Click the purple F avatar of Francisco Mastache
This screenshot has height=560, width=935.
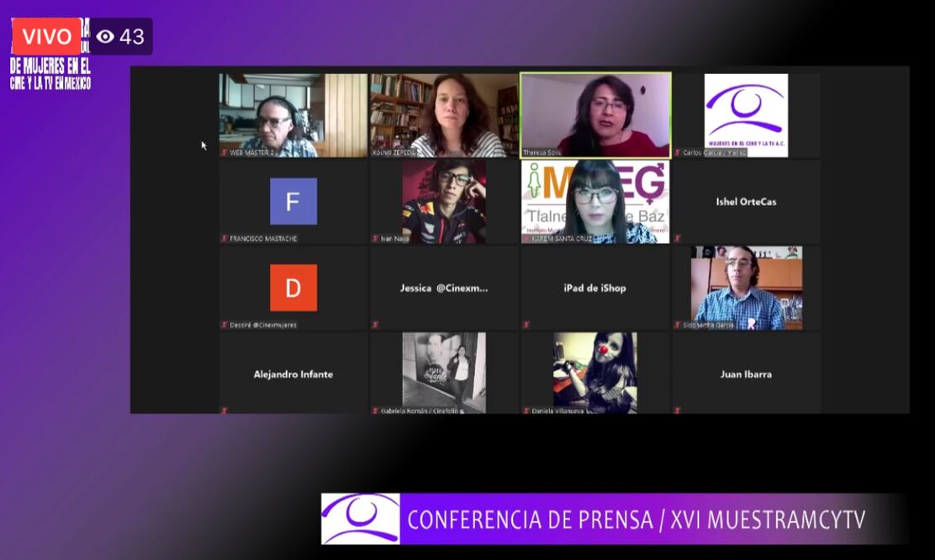click(x=293, y=202)
